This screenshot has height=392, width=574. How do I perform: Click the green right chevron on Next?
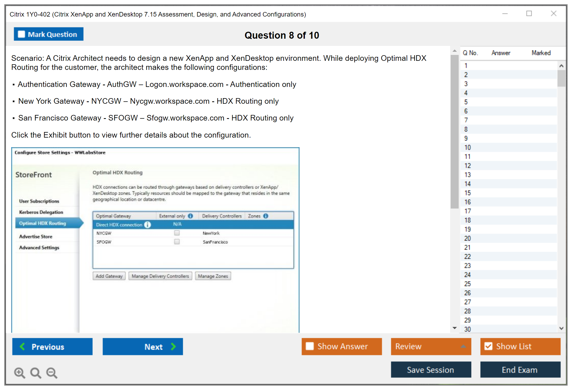click(x=174, y=347)
